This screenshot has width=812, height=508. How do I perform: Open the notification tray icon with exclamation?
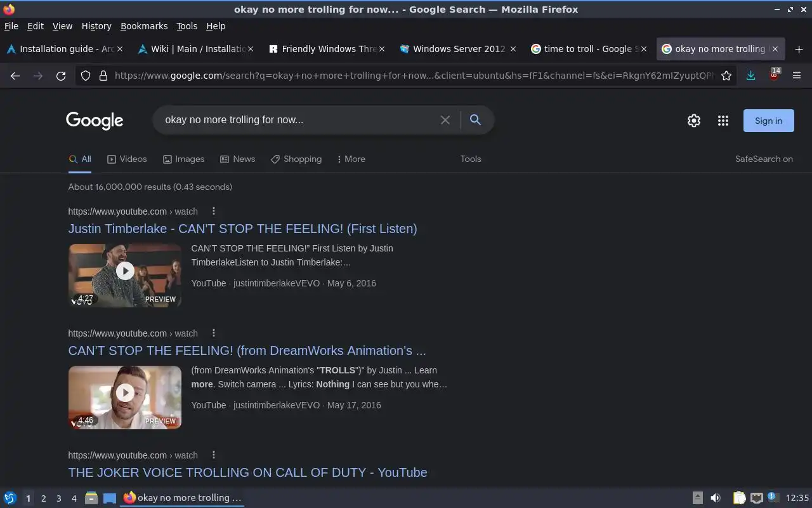click(x=773, y=497)
